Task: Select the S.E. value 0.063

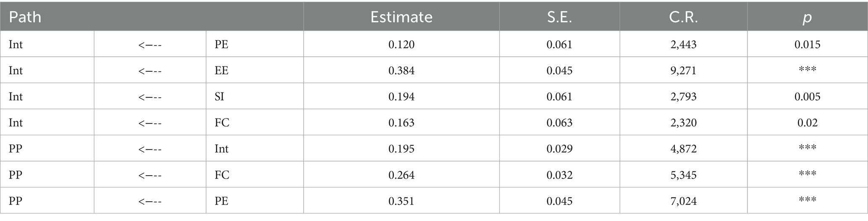Action: tap(559, 123)
